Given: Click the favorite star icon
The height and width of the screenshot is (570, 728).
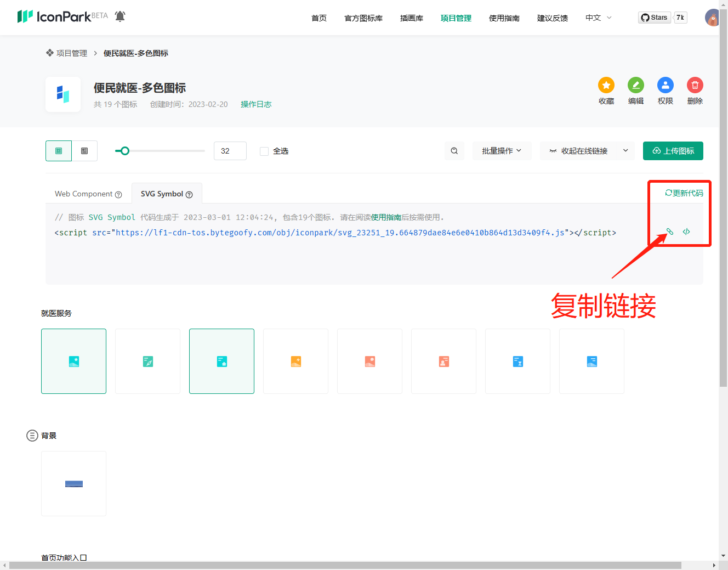Looking at the screenshot, I should point(606,85).
